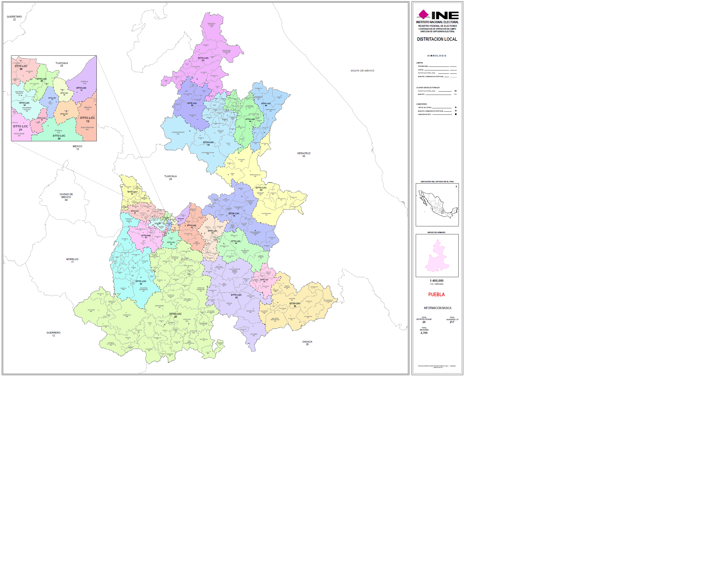Click the 1:400,000 scale text

[x=436, y=281]
